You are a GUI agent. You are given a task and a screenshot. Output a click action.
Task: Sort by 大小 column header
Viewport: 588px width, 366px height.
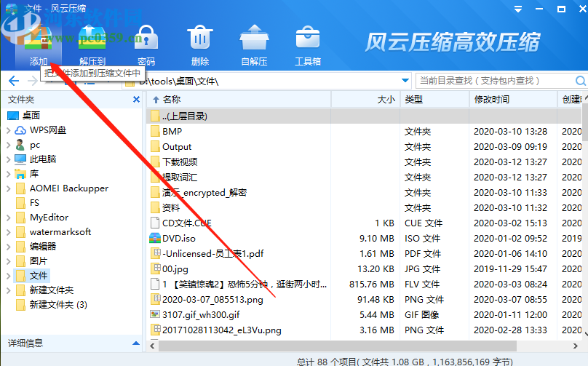(x=365, y=100)
